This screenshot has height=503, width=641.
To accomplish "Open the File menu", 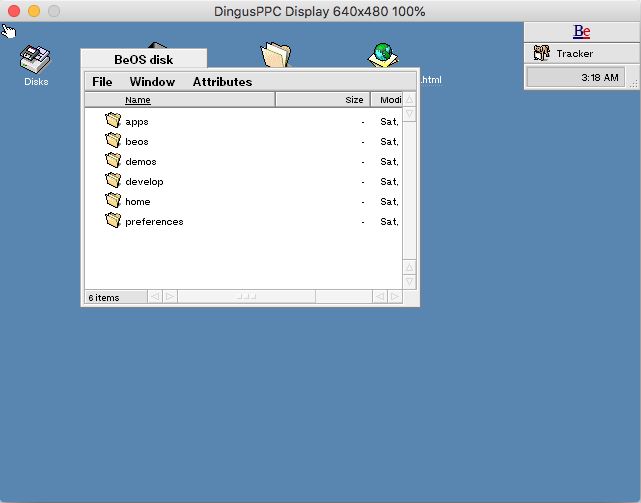I will coord(102,82).
